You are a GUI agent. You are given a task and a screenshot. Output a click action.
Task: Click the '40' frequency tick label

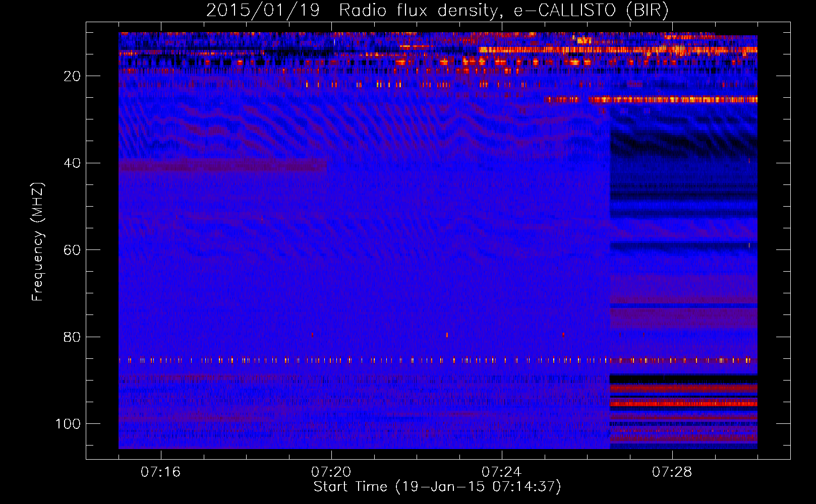click(72, 163)
